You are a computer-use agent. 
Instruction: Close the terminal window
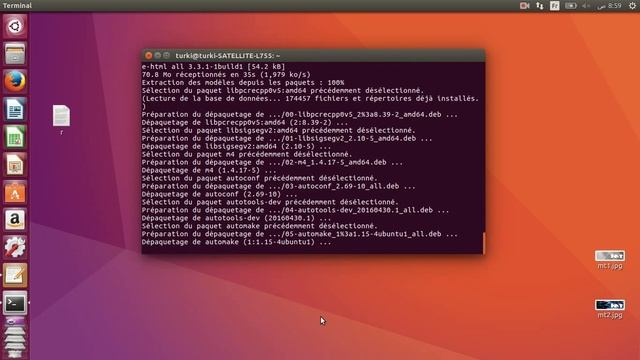[x=149, y=56]
